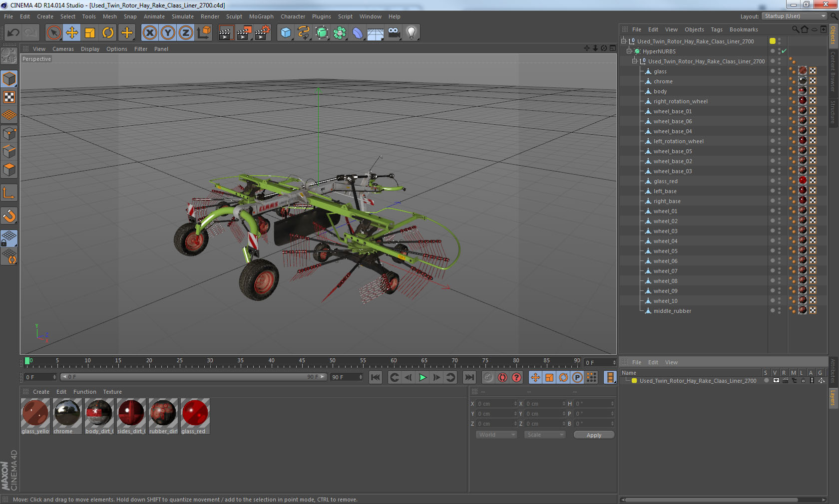Select the chrome material swatch
The image size is (839, 504).
tap(67, 416)
